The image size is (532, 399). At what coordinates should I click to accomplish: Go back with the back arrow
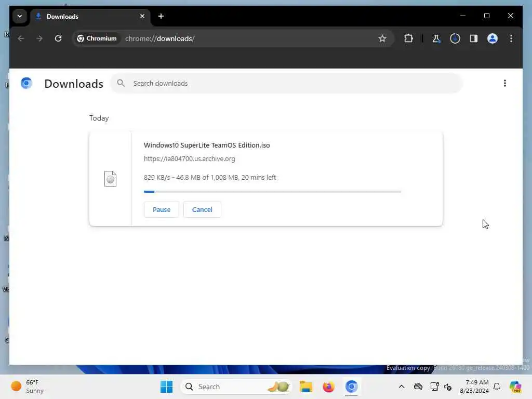(21, 38)
